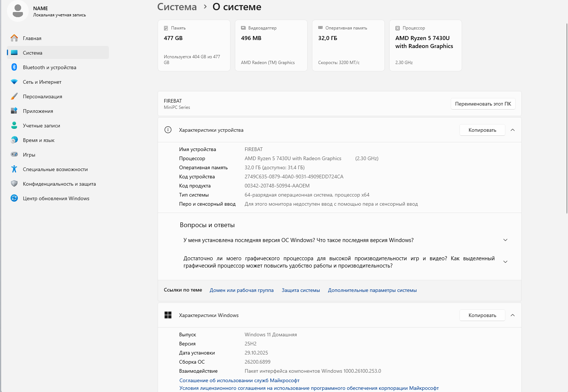Image resolution: width=568 pixels, height=392 pixels.
Task: Open the Защита системы link
Action: (301, 290)
